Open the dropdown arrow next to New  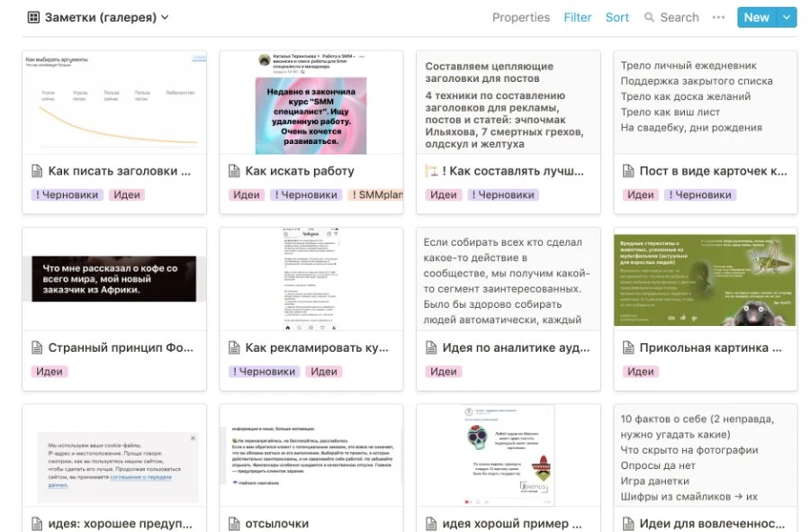click(786, 17)
